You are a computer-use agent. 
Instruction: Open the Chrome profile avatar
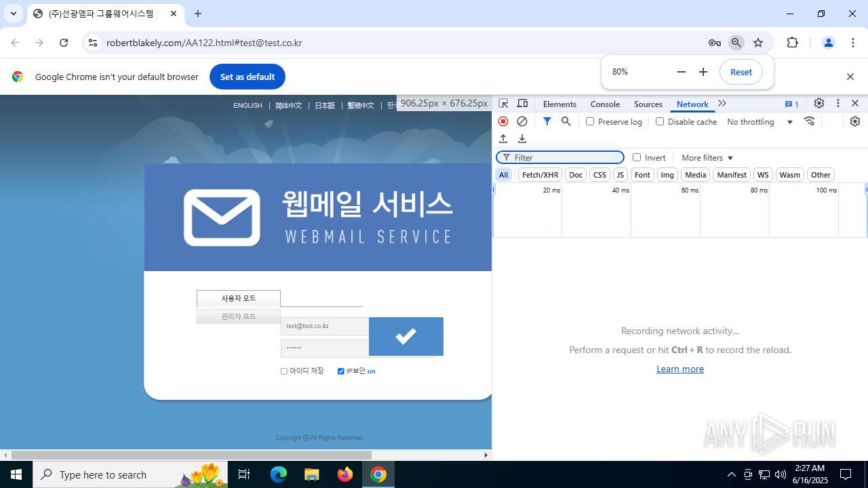point(828,43)
